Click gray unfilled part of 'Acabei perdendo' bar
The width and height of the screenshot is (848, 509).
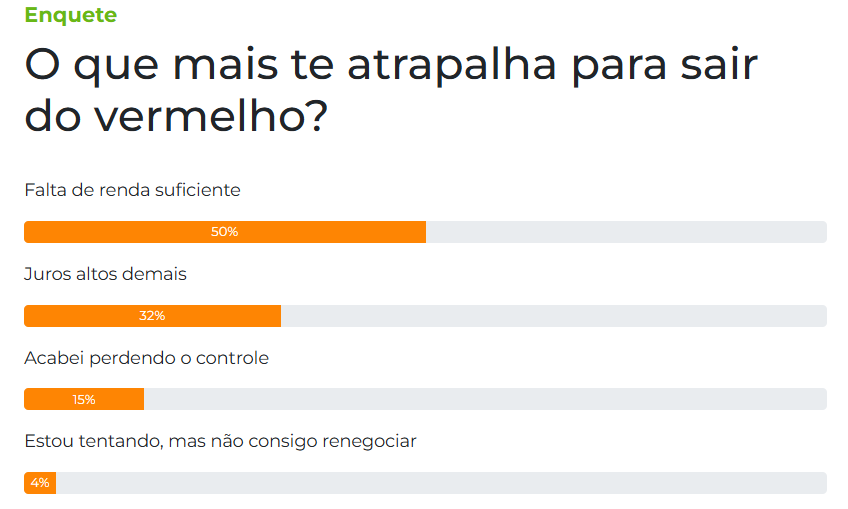click(485, 399)
